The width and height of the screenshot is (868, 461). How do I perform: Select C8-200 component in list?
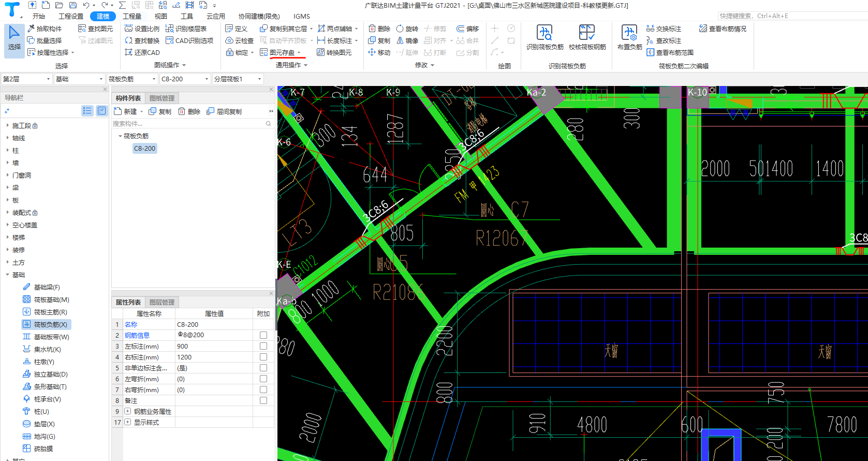(x=145, y=149)
